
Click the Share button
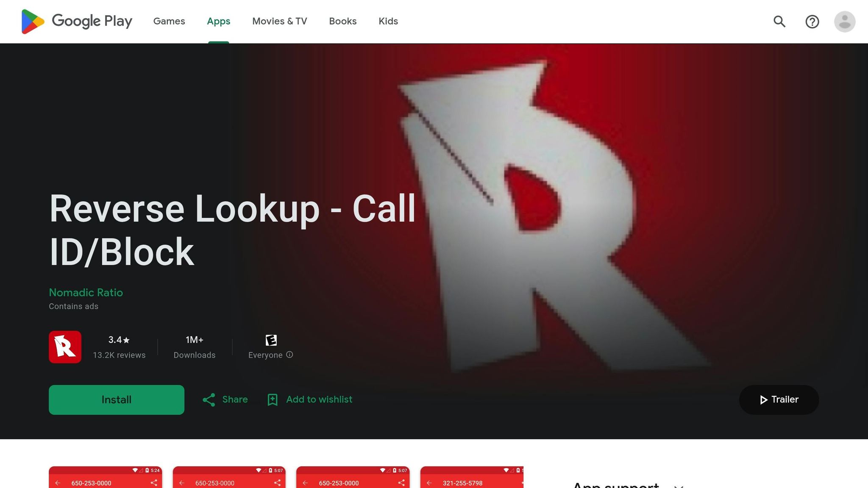point(225,399)
